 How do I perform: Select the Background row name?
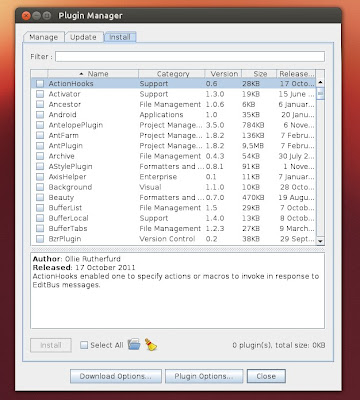(x=70, y=187)
